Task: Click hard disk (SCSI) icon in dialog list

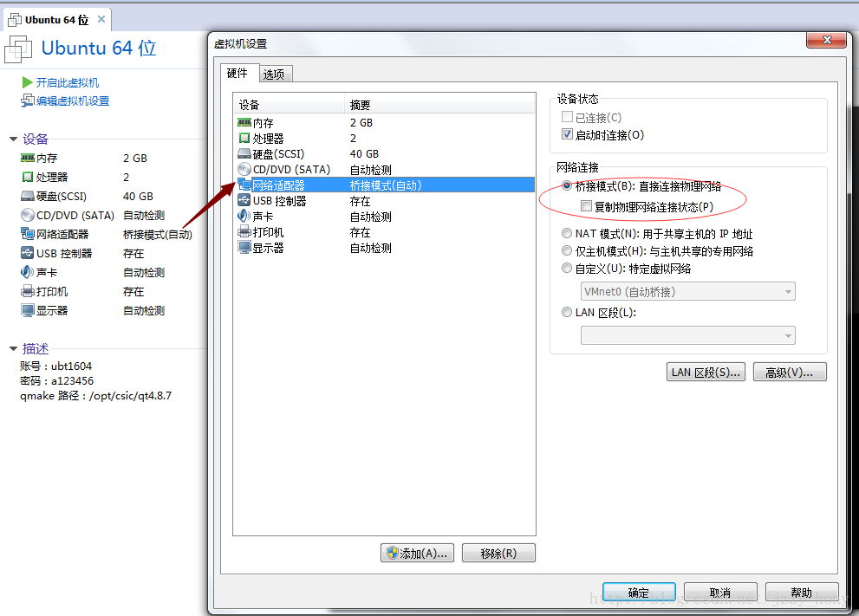Action: pos(244,154)
